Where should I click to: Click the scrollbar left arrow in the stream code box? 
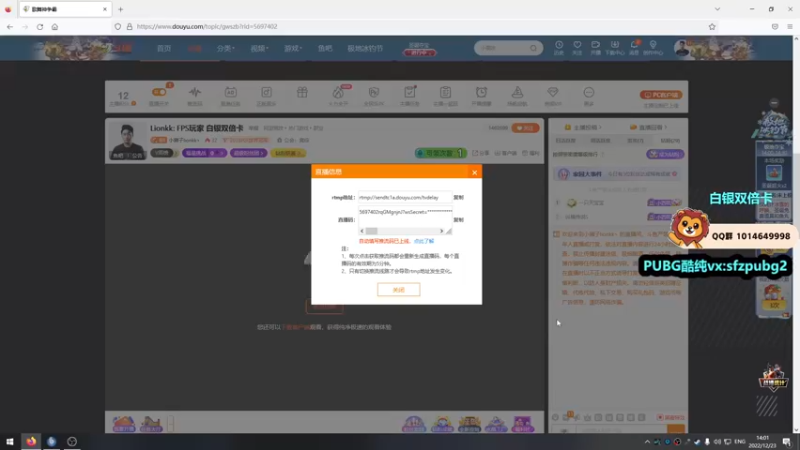362,231
